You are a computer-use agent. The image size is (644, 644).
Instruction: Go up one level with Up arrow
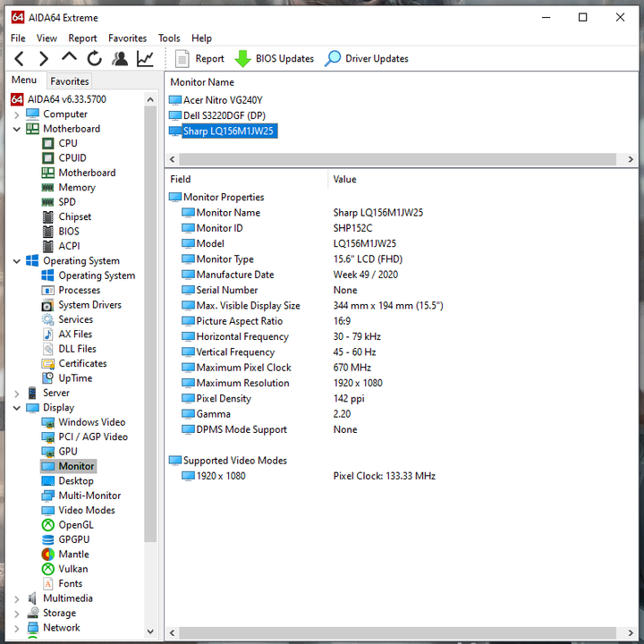point(69,59)
